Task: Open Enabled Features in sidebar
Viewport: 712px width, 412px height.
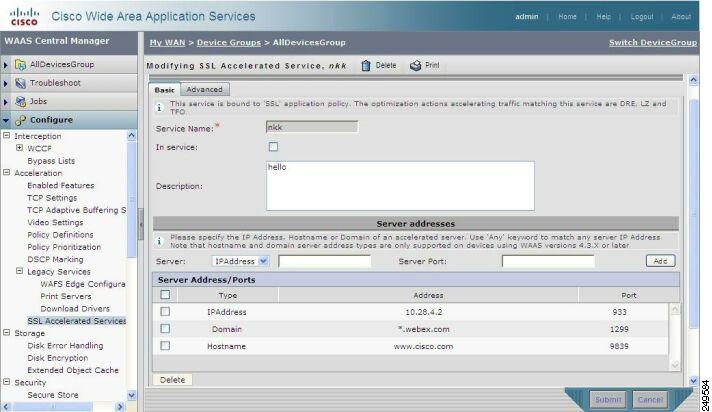Action: [x=60, y=185]
